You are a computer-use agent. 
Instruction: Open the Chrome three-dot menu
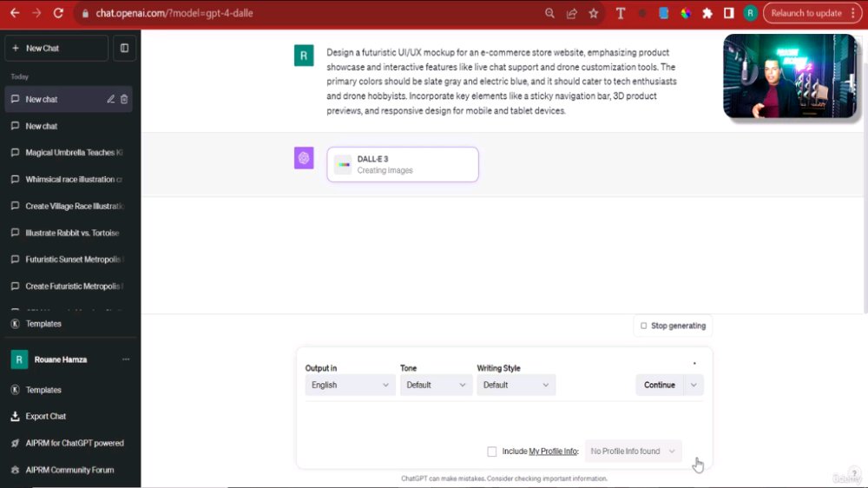853,13
